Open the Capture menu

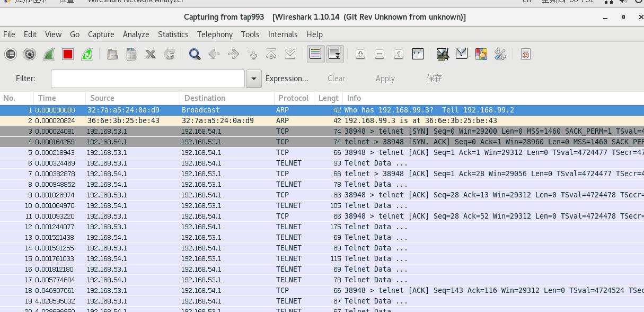click(101, 34)
